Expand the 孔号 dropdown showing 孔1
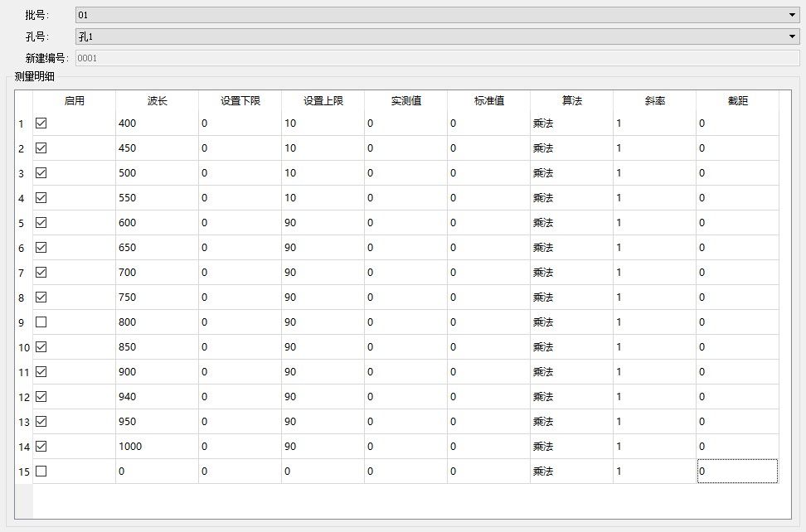This screenshot has width=806, height=532. coord(436,36)
